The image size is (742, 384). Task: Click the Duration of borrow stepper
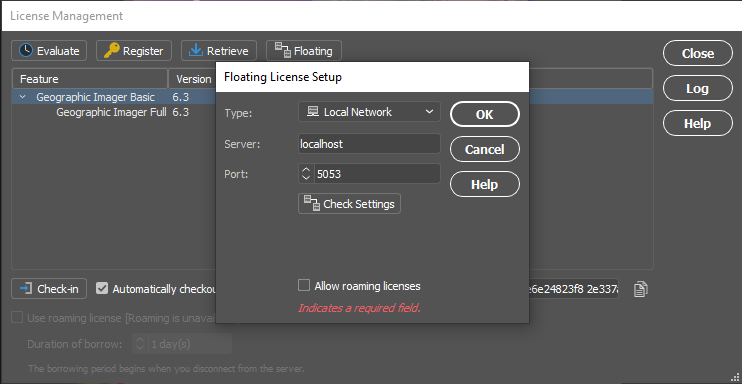140,344
